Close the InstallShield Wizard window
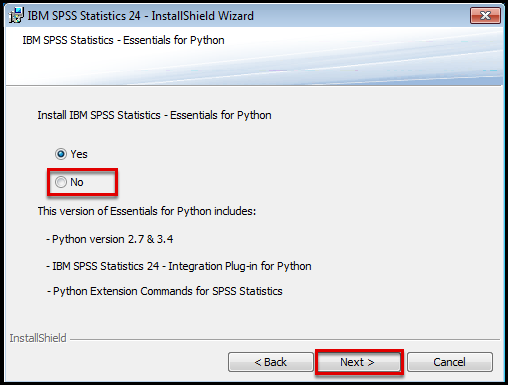Image resolution: width=508 pixels, height=385 pixels. (485, 16)
